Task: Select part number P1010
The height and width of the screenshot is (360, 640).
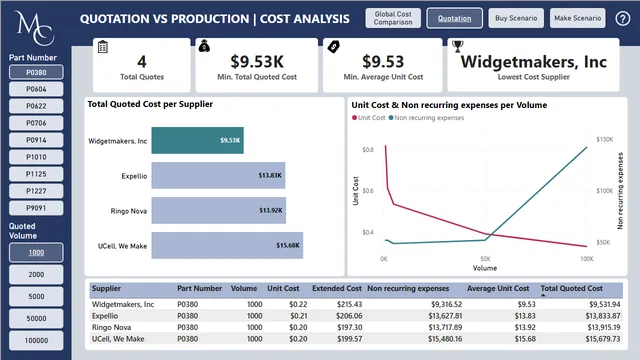Action: (36, 157)
